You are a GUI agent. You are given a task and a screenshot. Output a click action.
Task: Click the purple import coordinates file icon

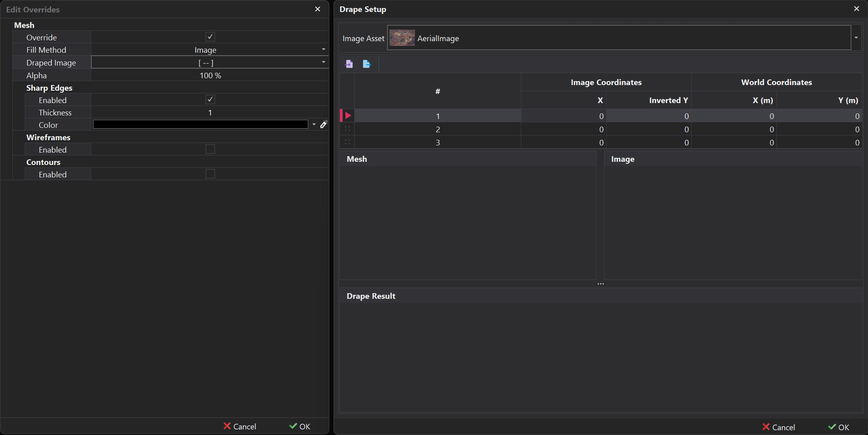pyautogui.click(x=349, y=64)
